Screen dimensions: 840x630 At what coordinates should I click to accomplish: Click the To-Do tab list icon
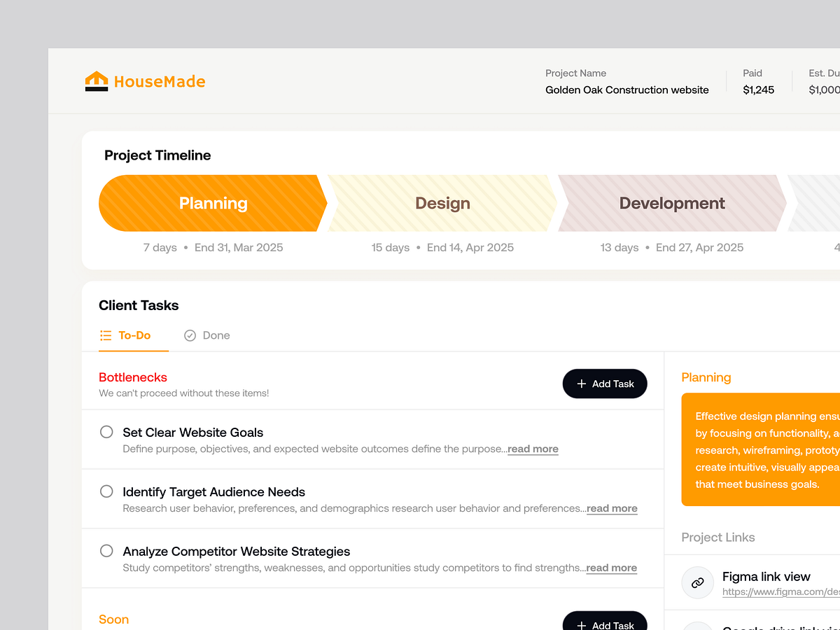106,335
